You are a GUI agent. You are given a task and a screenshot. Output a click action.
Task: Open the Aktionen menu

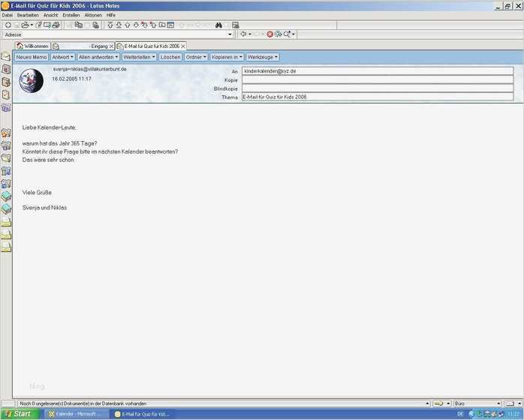[93, 15]
